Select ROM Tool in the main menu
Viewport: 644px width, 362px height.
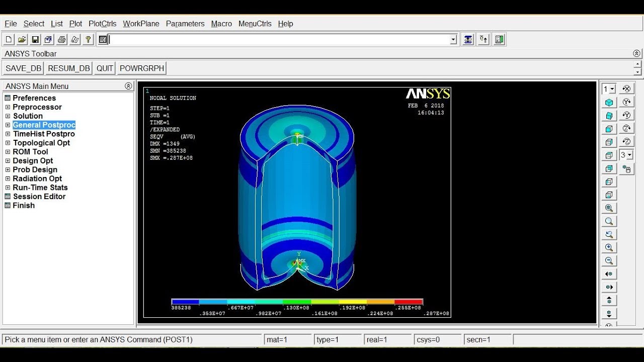point(30,152)
